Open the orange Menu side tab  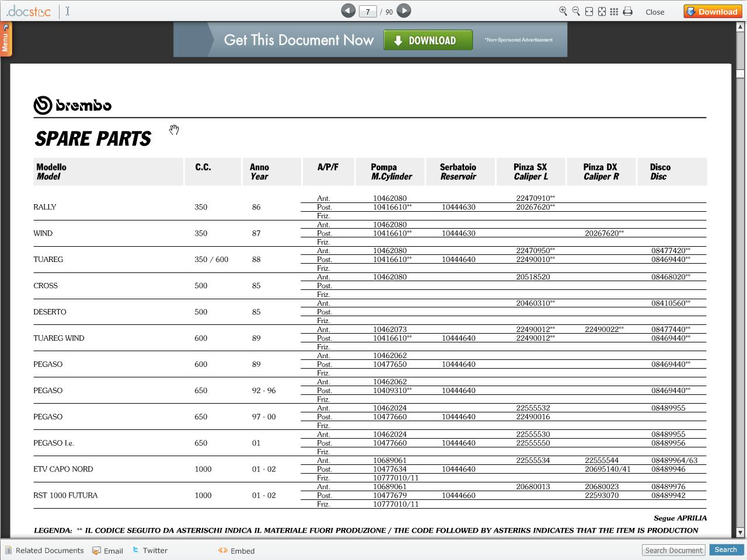tap(5, 39)
